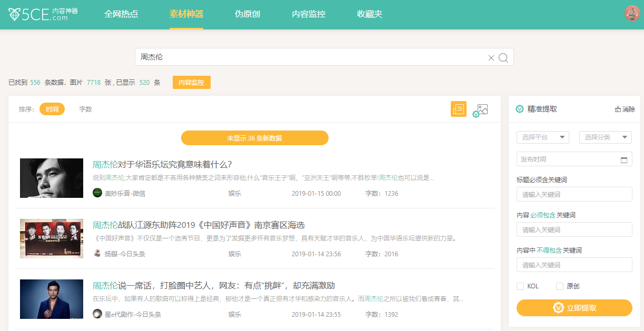Sort results by 字数
This screenshot has height=331, width=644.
85,109
